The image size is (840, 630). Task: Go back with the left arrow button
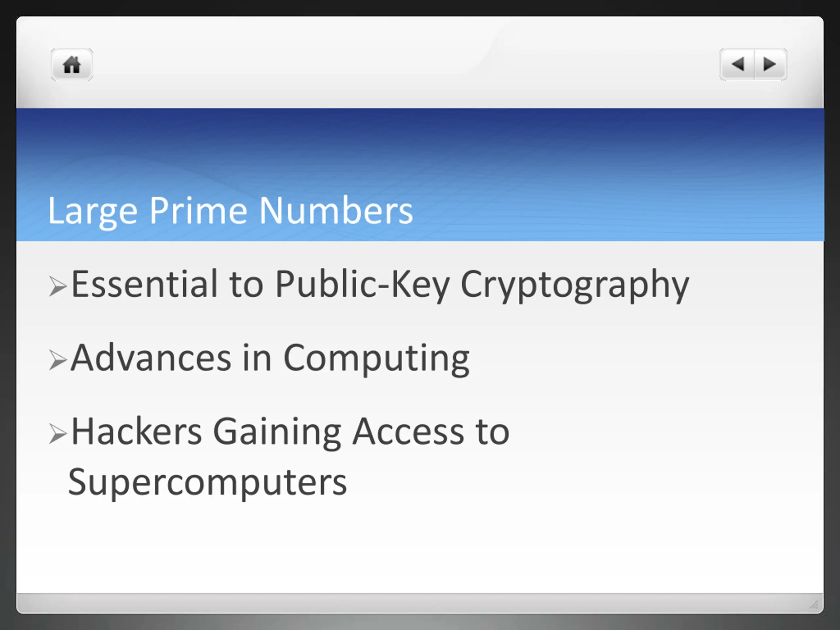point(737,65)
